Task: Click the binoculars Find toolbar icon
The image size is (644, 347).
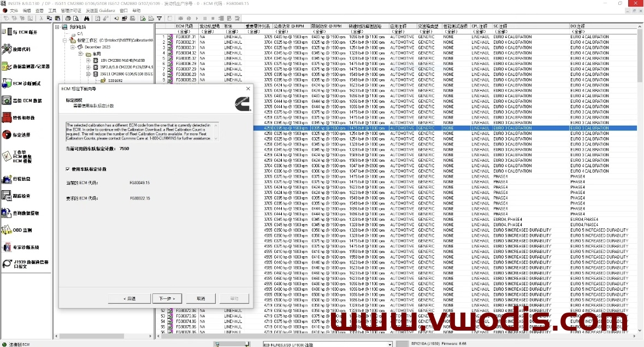Action: pos(87,19)
